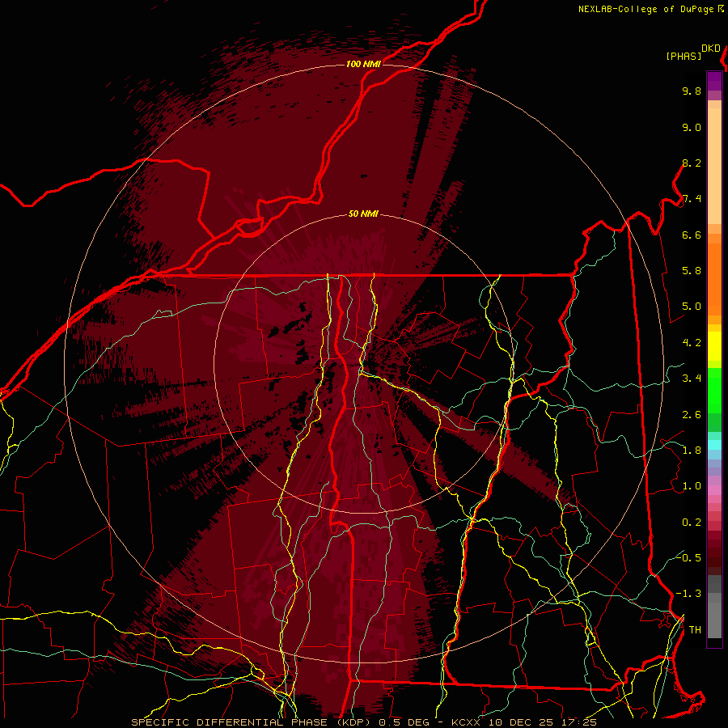Click the 5.0 value on the color scale

tap(692, 307)
